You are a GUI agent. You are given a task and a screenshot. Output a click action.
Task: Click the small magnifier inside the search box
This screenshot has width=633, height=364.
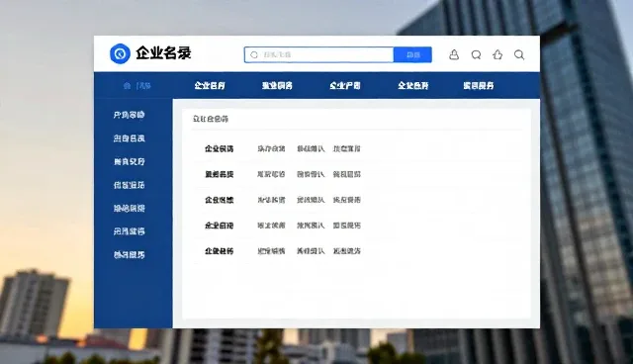point(254,54)
